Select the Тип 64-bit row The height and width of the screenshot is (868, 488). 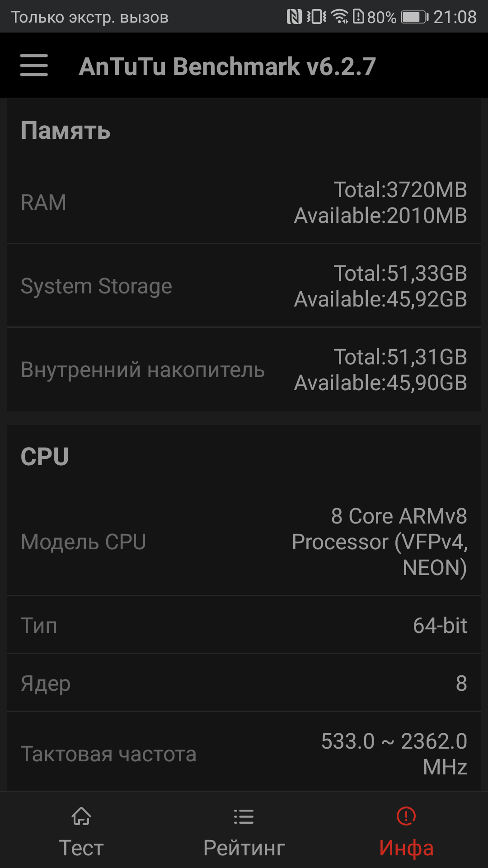(244, 625)
